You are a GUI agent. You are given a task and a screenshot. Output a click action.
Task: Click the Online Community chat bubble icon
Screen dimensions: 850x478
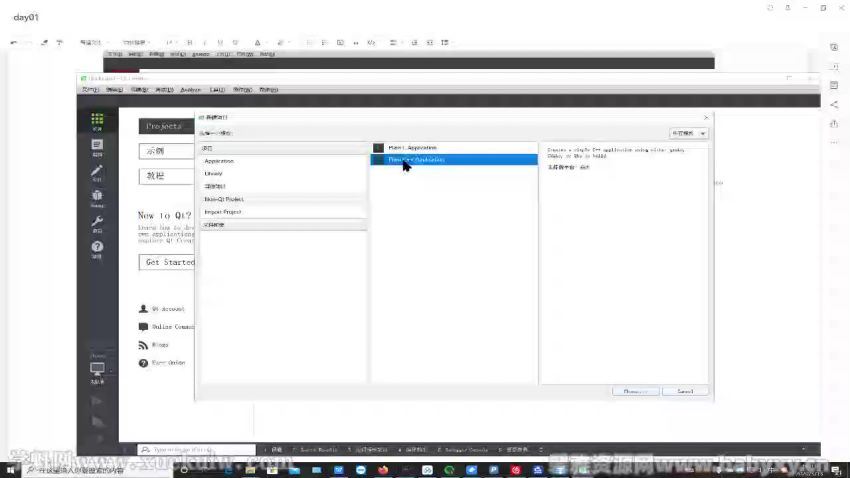[x=143, y=327]
